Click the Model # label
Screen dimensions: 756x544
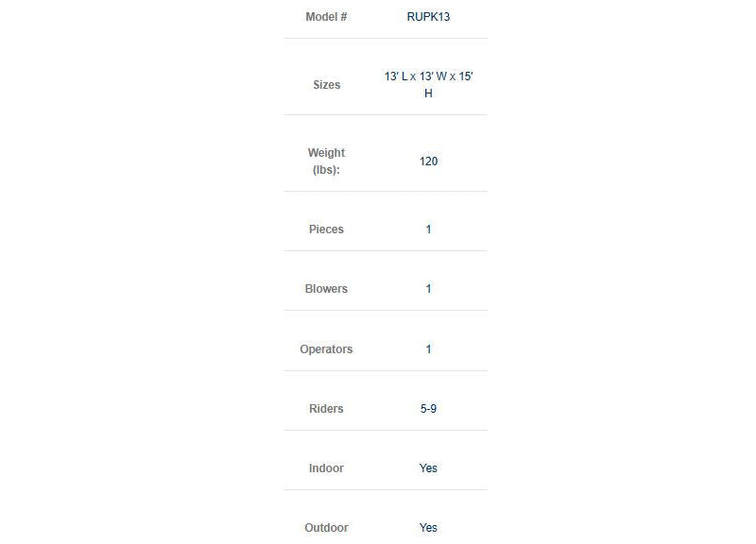[x=326, y=17]
